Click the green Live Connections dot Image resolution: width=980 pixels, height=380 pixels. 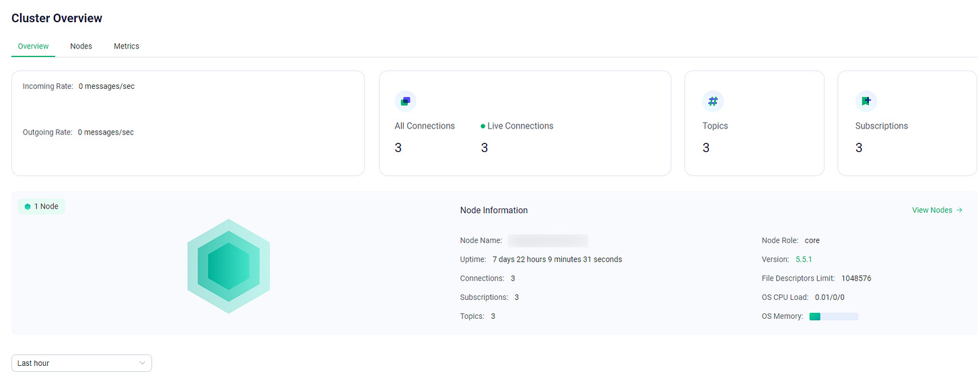(483, 126)
